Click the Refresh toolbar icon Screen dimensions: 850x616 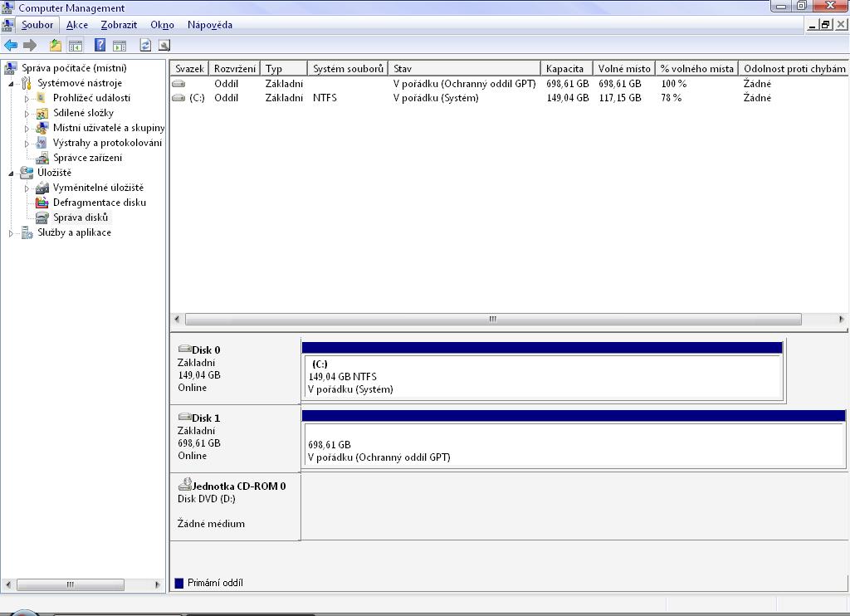pyautogui.click(x=145, y=45)
